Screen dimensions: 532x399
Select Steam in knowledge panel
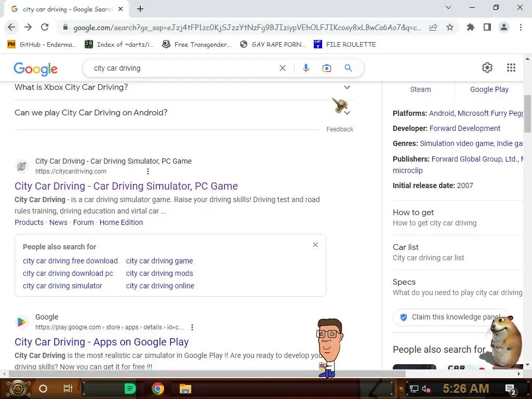pos(420,89)
